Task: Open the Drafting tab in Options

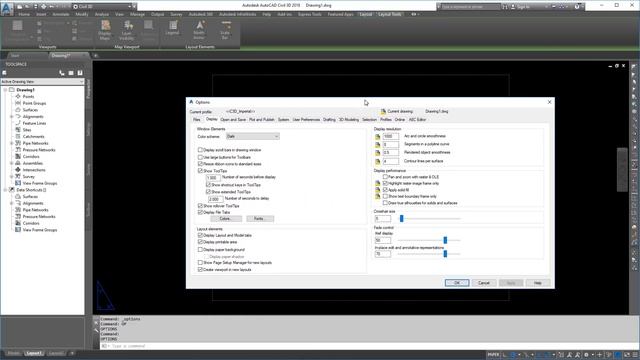Action: [329, 120]
